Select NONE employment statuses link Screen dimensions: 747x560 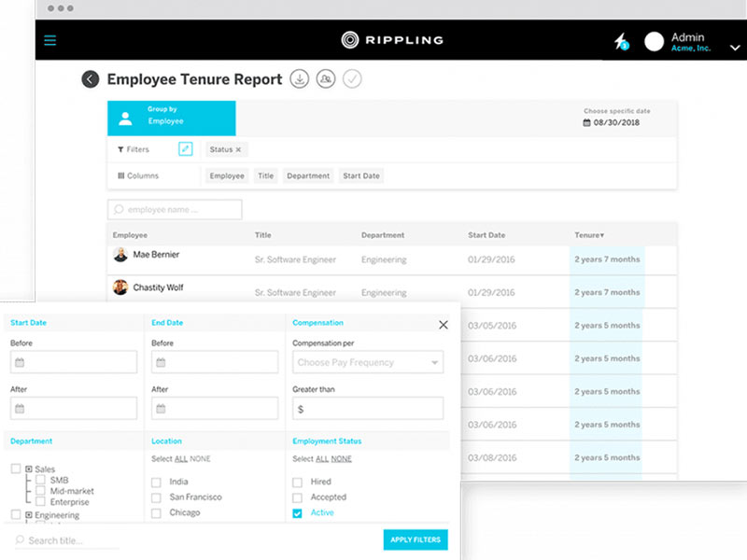(x=342, y=459)
